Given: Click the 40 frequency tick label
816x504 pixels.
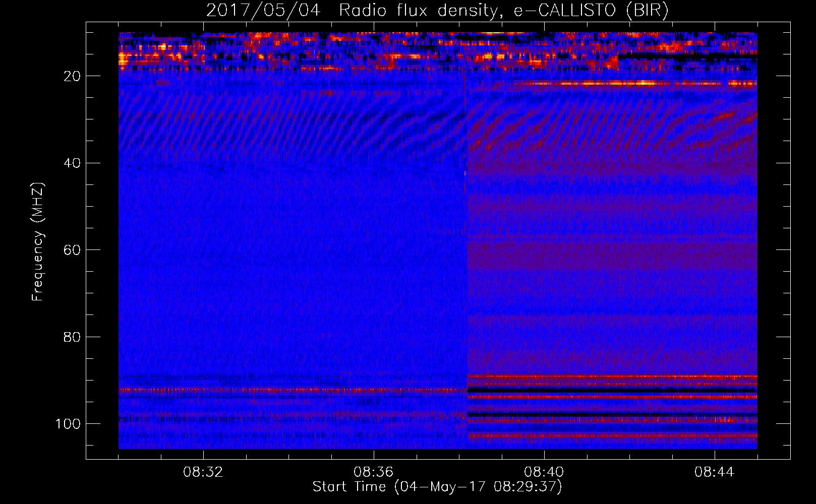Looking at the screenshot, I should point(73,163).
